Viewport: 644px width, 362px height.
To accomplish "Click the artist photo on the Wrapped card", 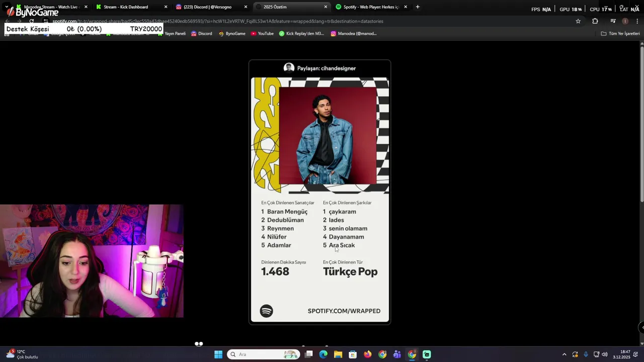I will click(x=328, y=136).
